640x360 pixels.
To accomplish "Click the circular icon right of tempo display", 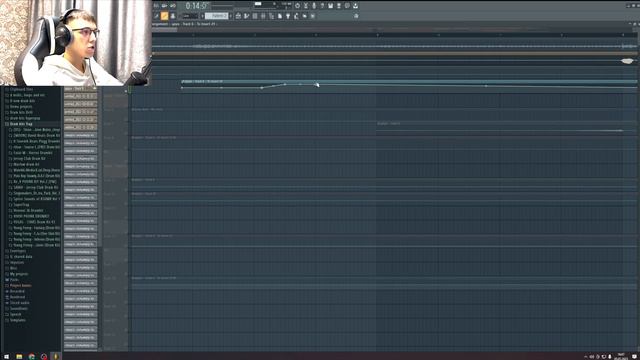I will pos(297,6).
